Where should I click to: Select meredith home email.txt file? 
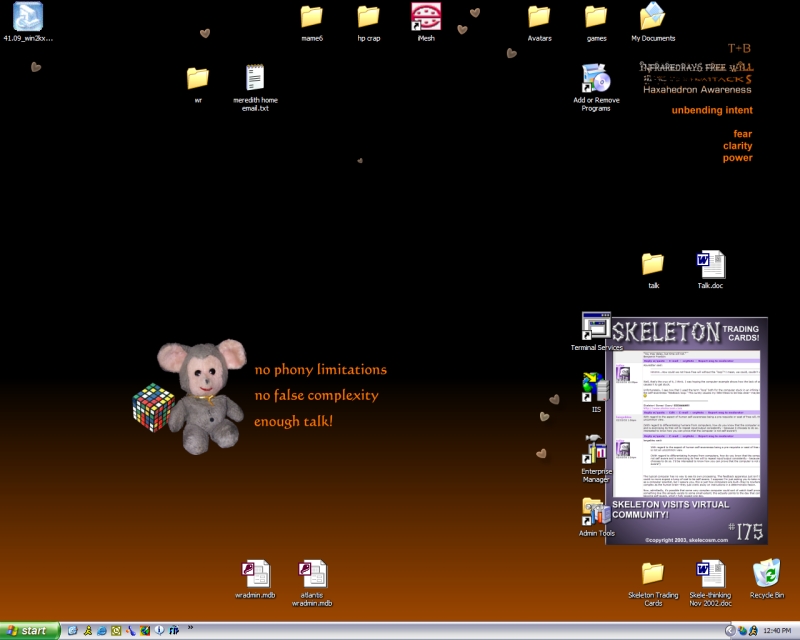[255, 79]
